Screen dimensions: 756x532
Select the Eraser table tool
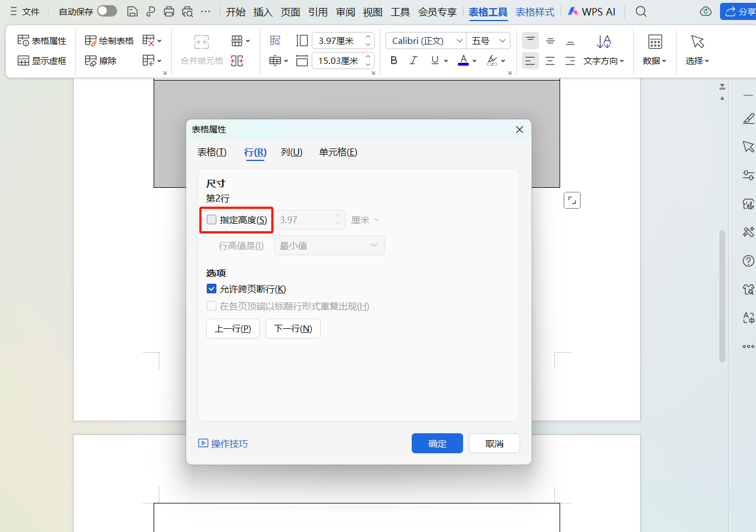[100, 61]
